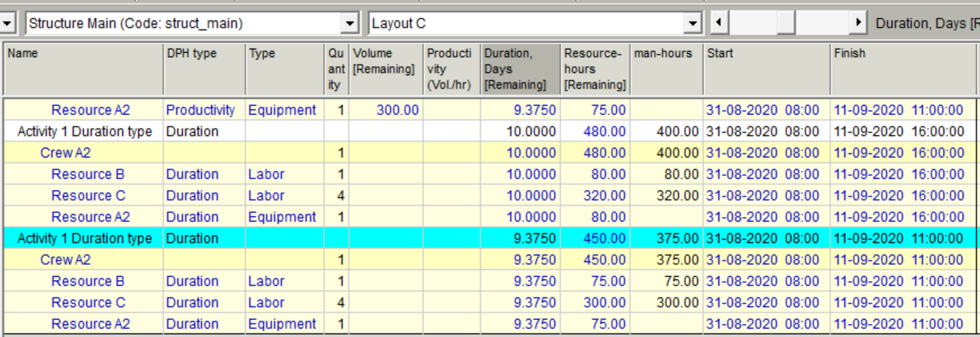This screenshot has height=337, width=980.
Task: Click the 320.00 resource-hours cell
Action: 595,196
